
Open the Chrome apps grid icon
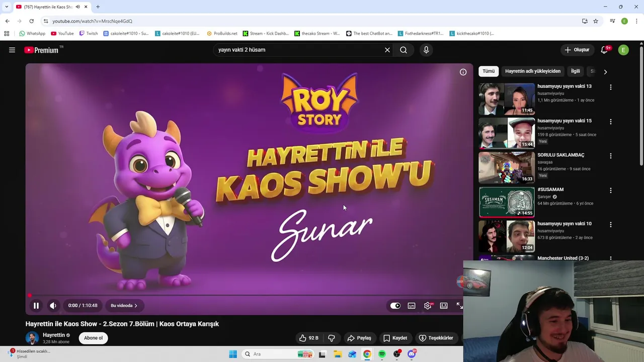click(7, 34)
